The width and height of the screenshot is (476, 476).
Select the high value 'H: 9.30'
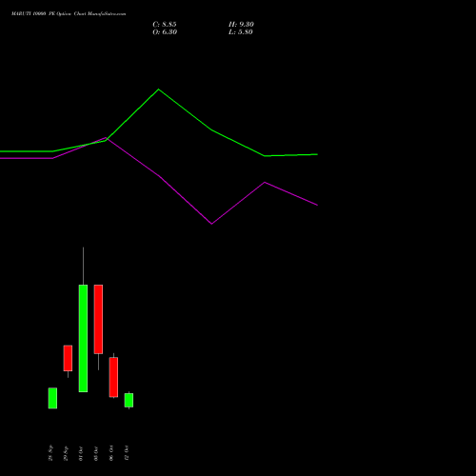click(x=241, y=25)
